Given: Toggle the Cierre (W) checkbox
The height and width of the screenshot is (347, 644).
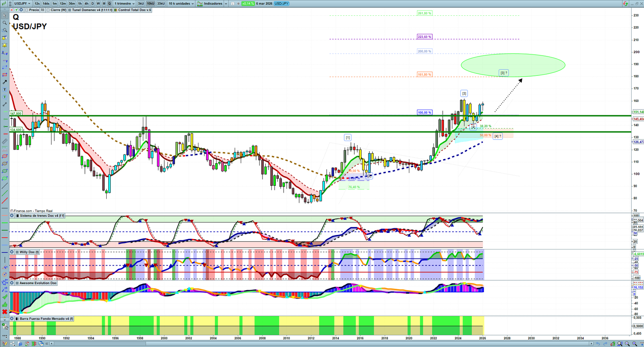Looking at the screenshot, I should click(48, 10).
